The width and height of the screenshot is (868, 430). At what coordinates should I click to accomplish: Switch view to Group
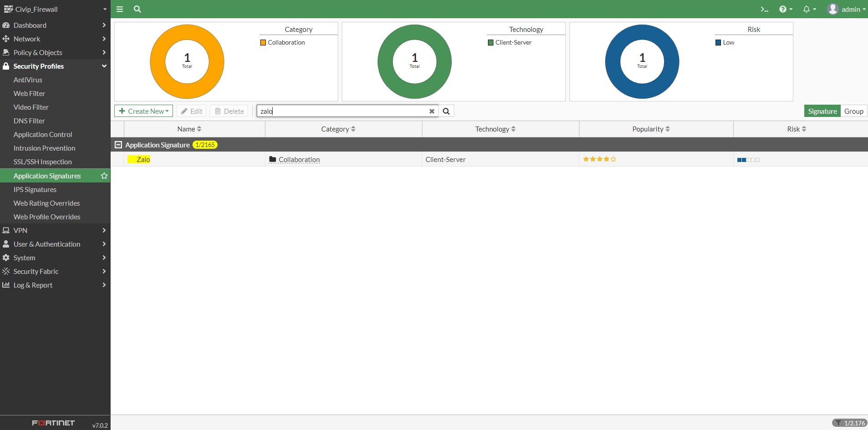click(x=853, y=111)
